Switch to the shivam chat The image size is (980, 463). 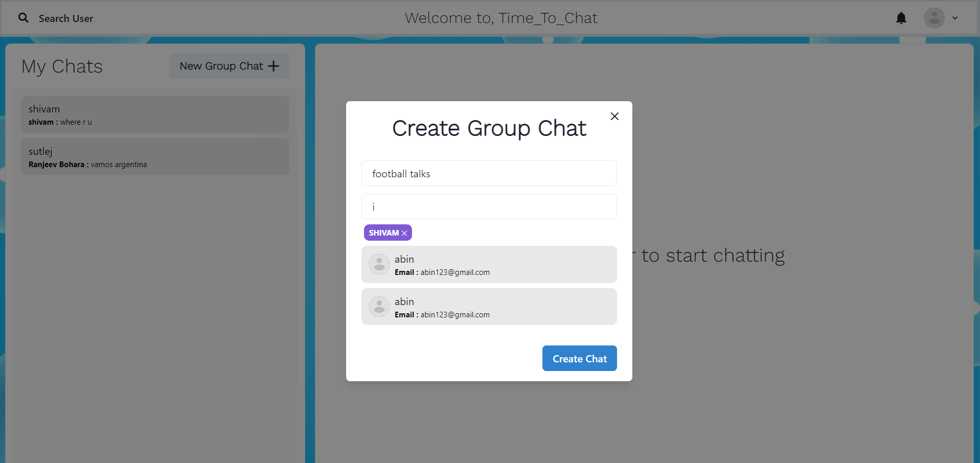(x=155, y=114)
